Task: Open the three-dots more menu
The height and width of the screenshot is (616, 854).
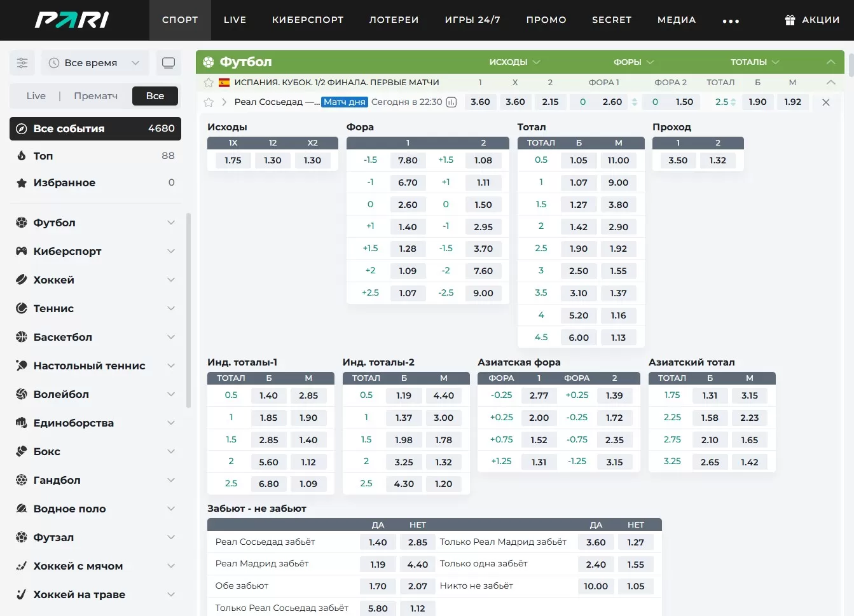Action: coord(731,21)
